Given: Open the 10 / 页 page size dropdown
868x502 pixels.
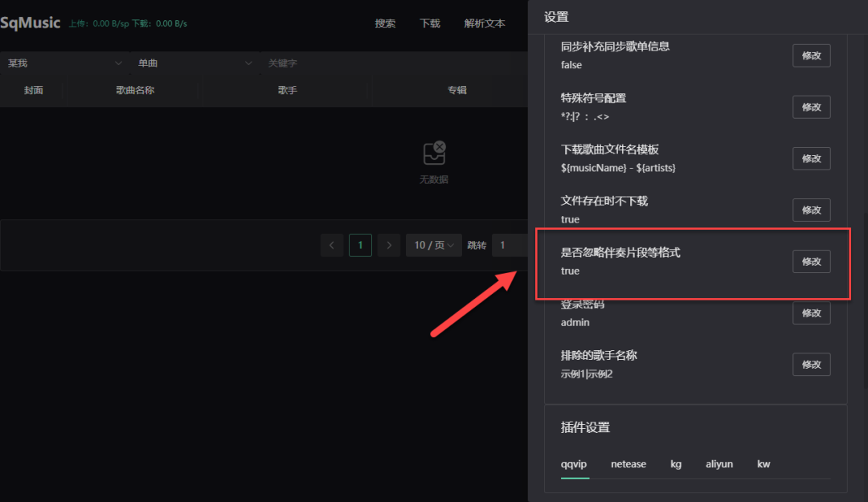Looking at the screenshot, I should click(434, 245).
